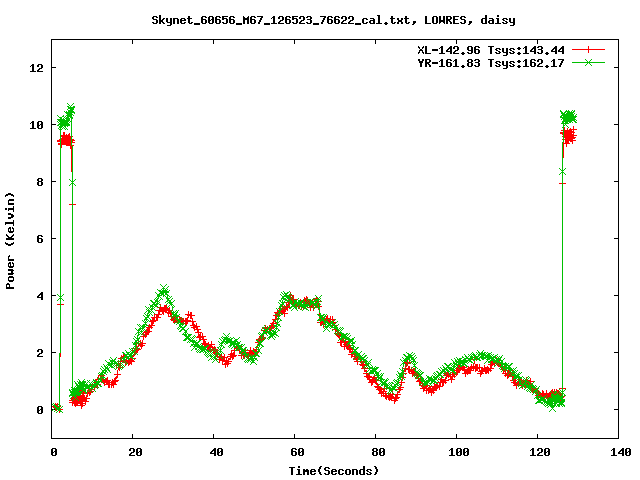
Task: Click the x-axis tick label 40
Action: 216,452
